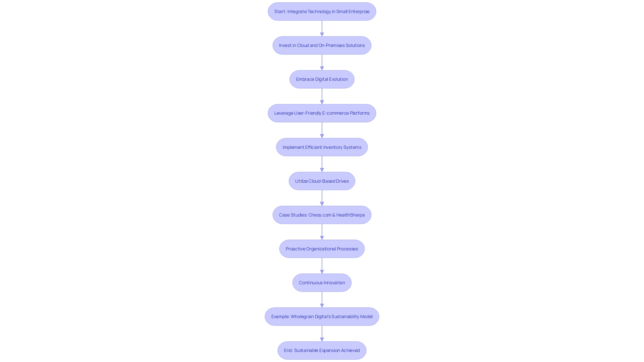Click the Continuous Innovation node icon
This screenshot has width=644, height=362.
tap(322, 282)
